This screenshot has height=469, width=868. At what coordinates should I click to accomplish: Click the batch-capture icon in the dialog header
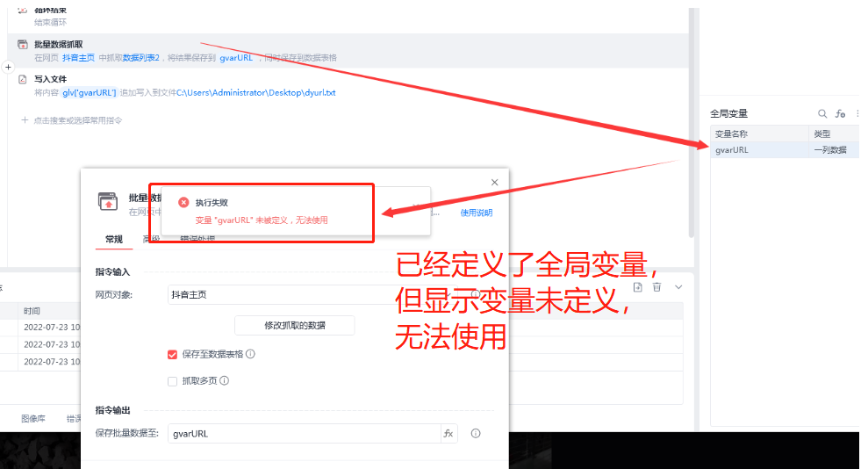pos(108,201)
